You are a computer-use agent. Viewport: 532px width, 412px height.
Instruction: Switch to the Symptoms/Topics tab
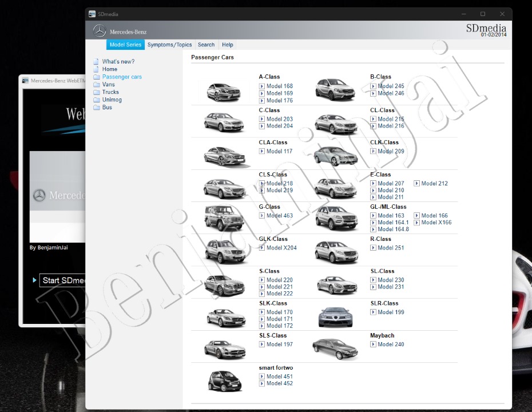(169, 45)
